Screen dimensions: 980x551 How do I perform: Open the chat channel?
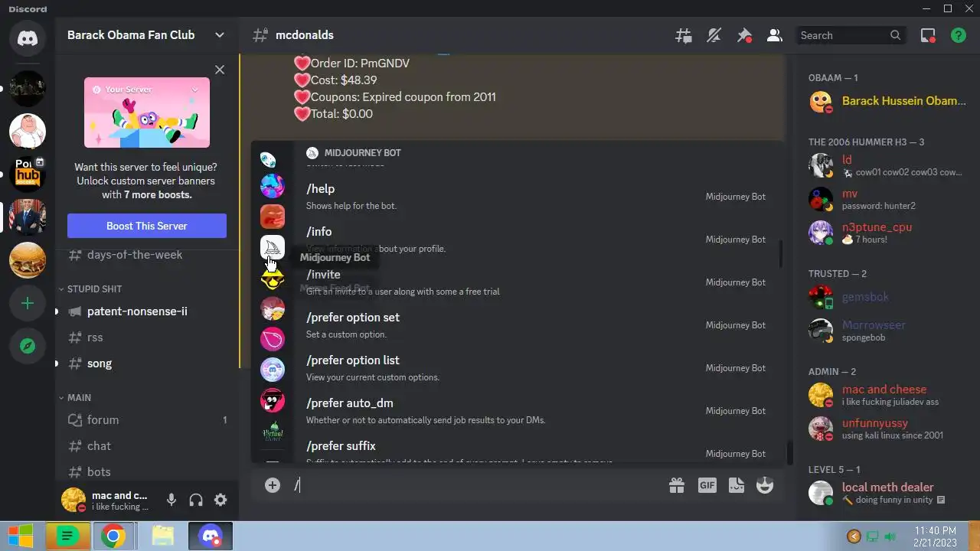[147, 446]
